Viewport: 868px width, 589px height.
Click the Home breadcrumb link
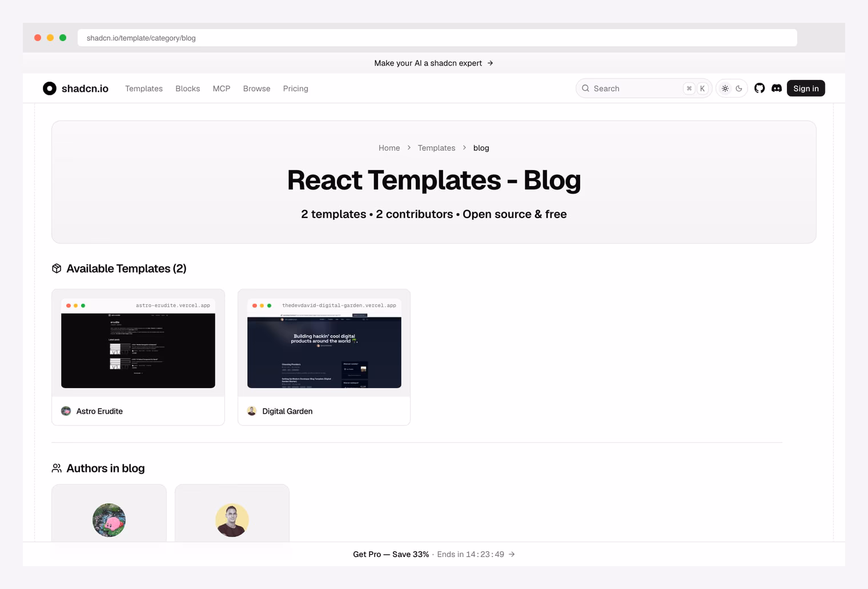(389, 148)
